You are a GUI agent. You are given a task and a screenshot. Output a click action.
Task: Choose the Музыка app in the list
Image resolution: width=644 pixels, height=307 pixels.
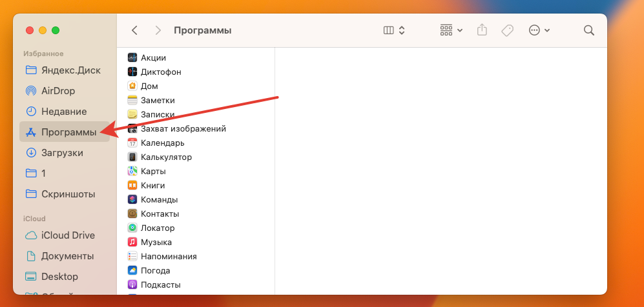[149, 243]
